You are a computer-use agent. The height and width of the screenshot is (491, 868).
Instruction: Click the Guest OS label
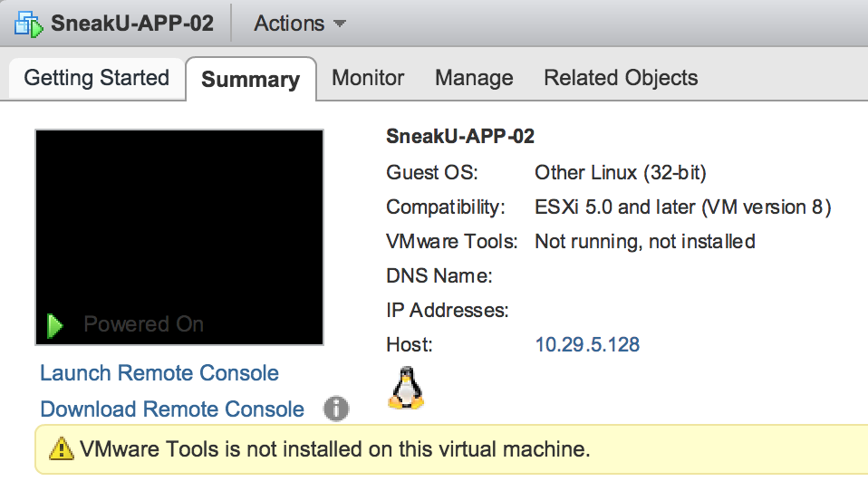[x=432, y=173]
